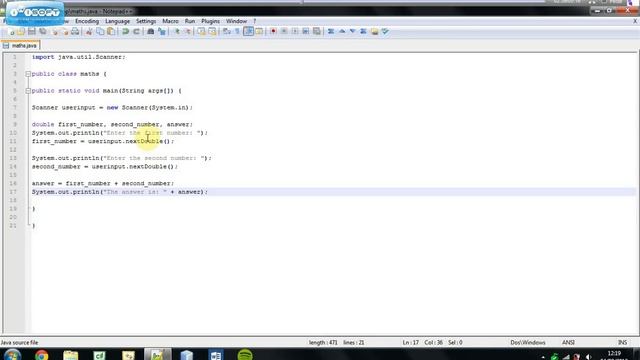This screenshot has width=640, height=360.
Task: Click the Zoom Out toolbar icon
Action: [187, 31]
